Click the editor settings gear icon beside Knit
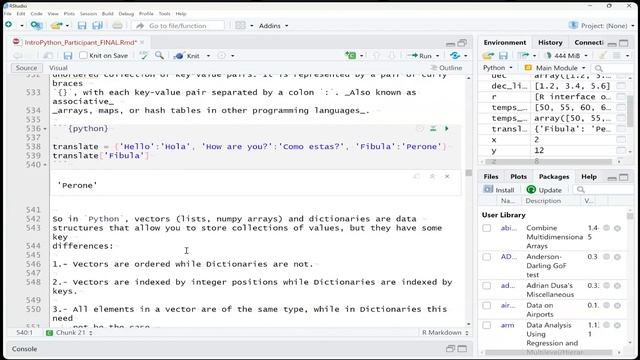Image resolution: width=640 pixels, height=360 pixels. 222,56
